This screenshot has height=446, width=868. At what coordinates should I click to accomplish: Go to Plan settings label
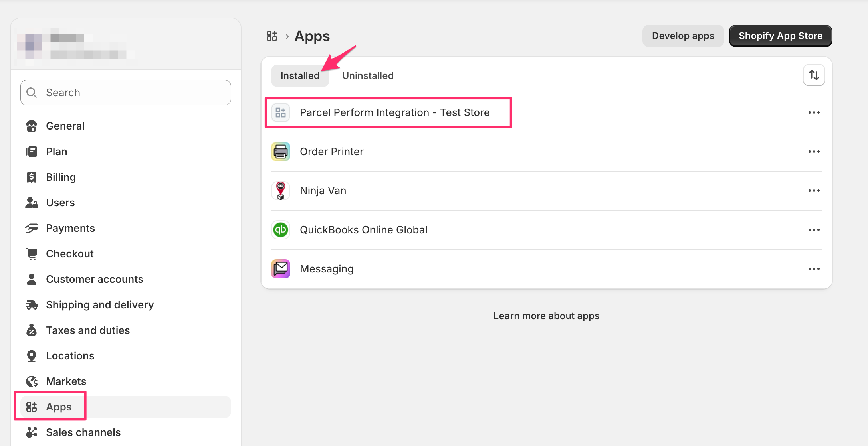tap(57, 152)
